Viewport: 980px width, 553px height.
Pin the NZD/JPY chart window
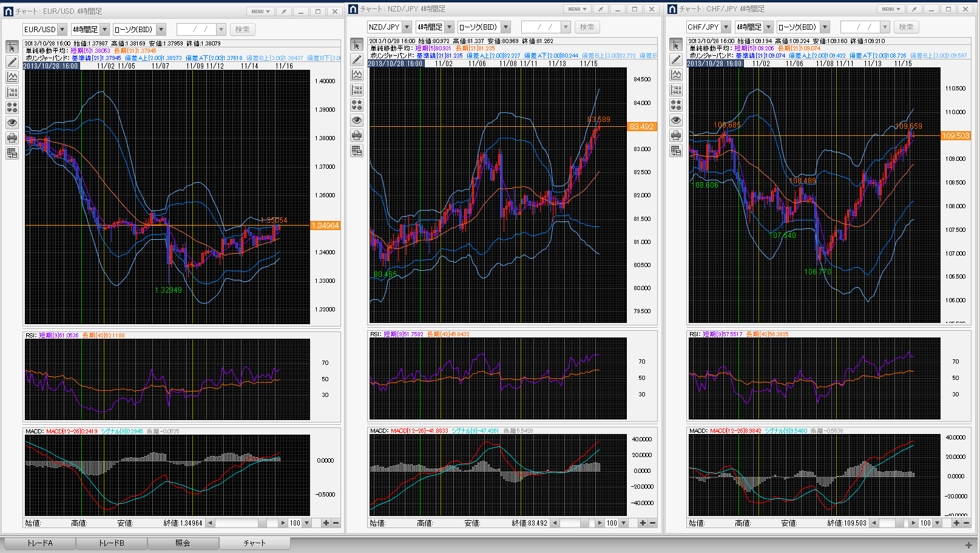(x=600, y=9)
